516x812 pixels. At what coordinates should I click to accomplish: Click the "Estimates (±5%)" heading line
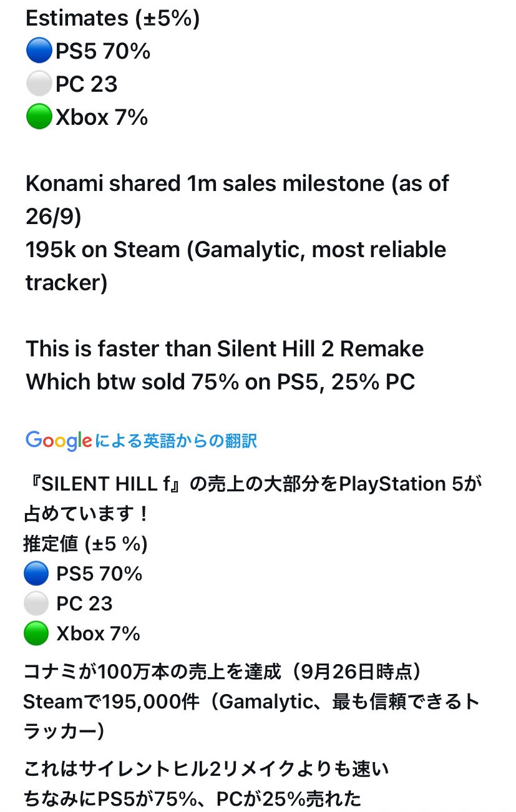click(x=112, y=19)
